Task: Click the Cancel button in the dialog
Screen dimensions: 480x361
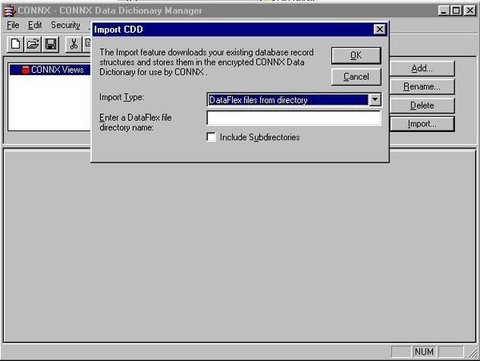Action: 356,77
